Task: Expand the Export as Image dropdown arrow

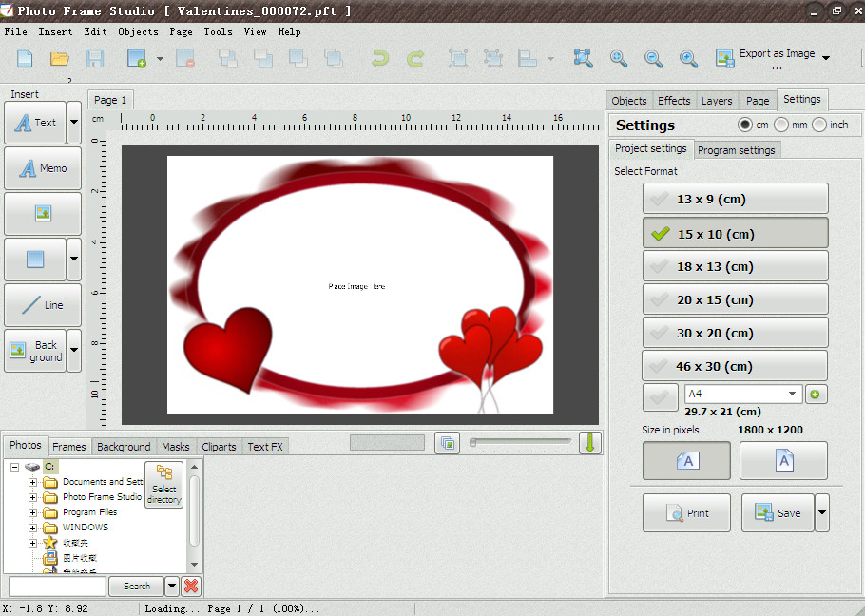Action: point(826,59)
